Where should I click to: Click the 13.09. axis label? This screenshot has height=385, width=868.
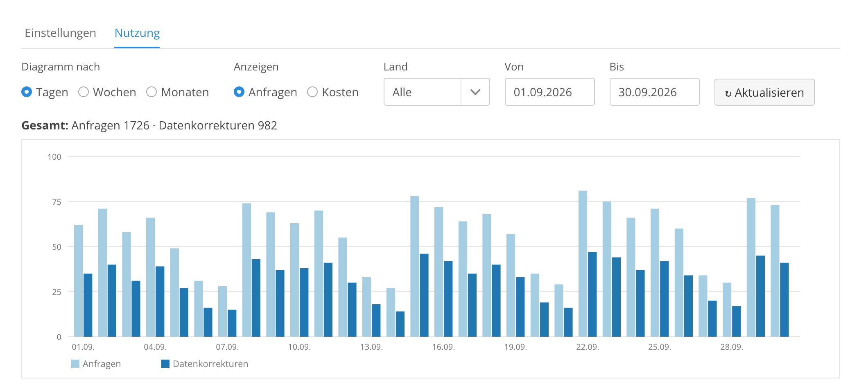point(371,347)
